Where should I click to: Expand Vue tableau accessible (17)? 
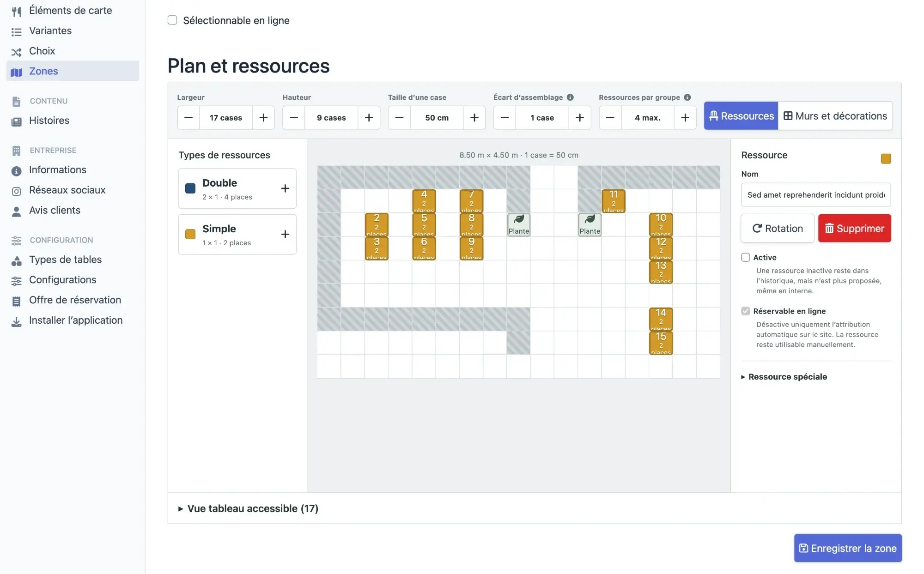coord(249,508)
